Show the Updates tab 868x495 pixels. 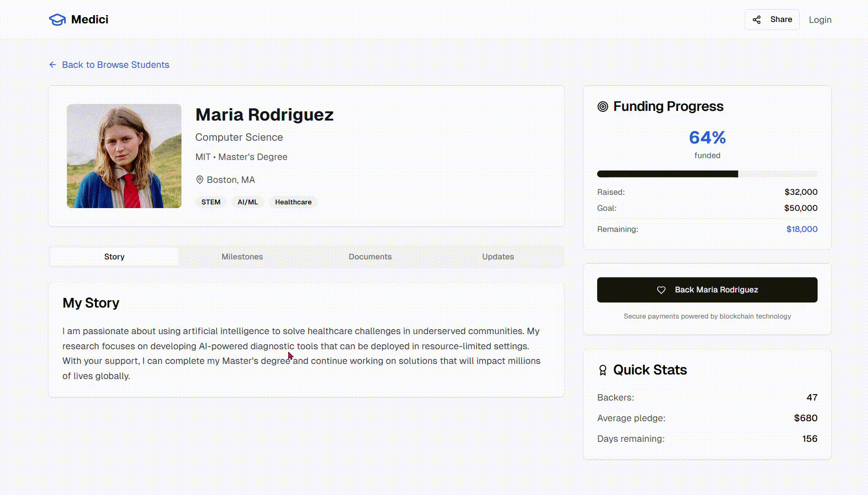498,257
